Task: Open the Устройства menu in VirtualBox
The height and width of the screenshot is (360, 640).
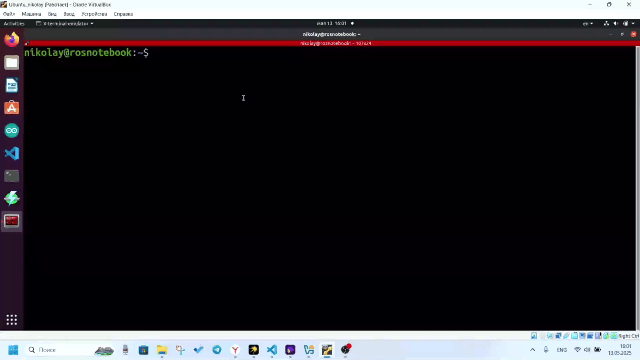Action: [94, 14]
